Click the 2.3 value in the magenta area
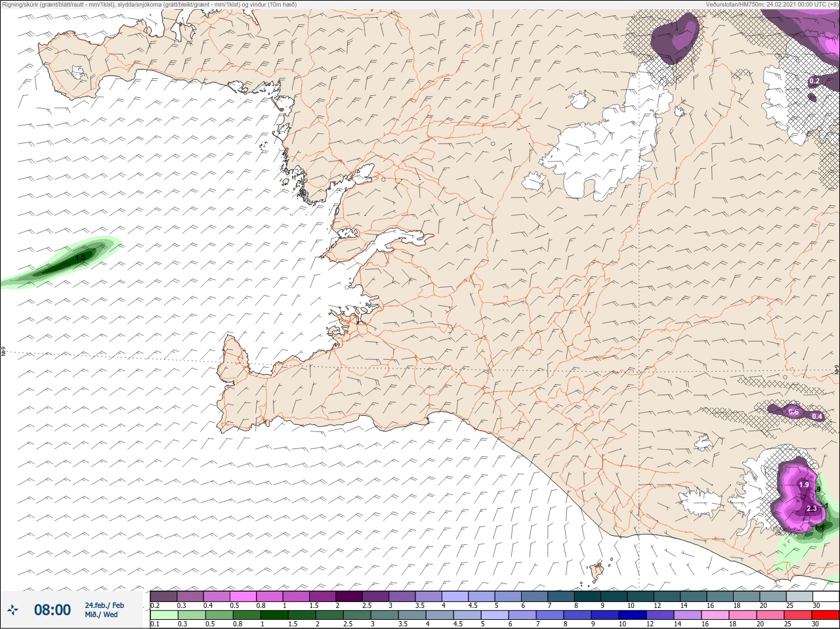 812,508
